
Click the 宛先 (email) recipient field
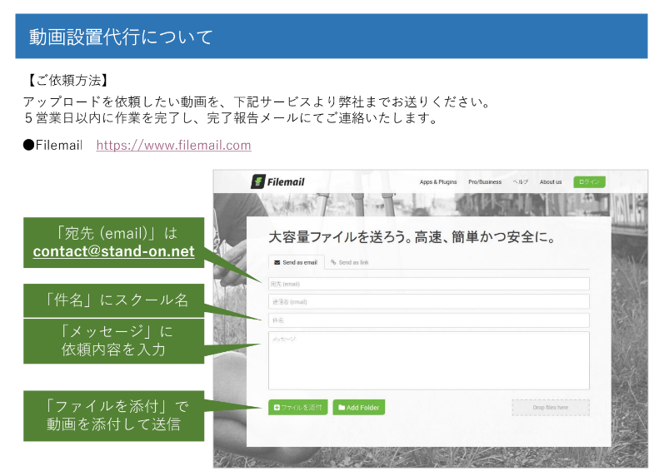tap(428, 284)
